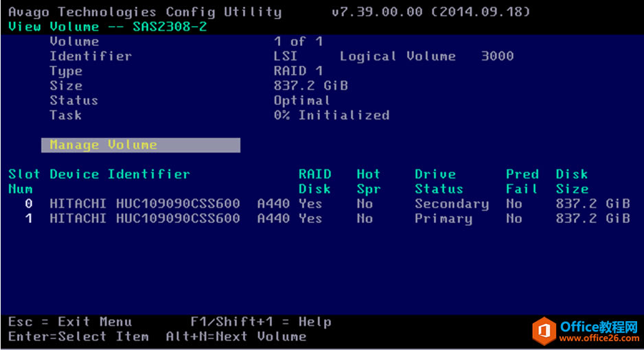The height and width of the screenshot is (350, 644).
Task: Click RAID Disk 'Yes' for slot 0
Action: (x=310, y=204)
